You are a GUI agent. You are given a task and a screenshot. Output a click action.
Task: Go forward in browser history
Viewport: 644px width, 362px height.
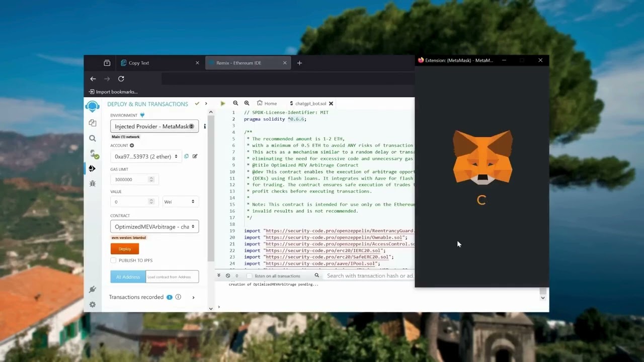(x=107, y=79)
